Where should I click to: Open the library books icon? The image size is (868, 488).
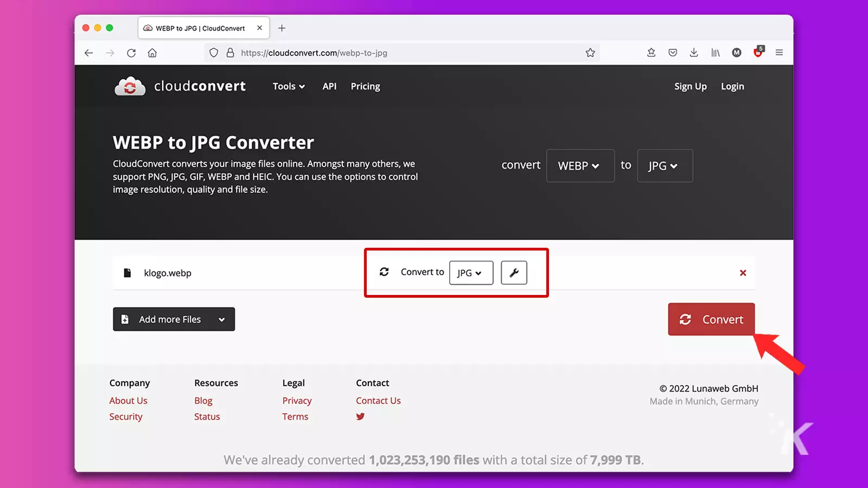coord(716,53)
